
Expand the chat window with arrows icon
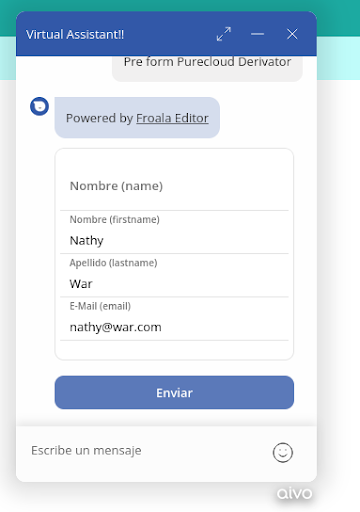click(x=224, y=34)
